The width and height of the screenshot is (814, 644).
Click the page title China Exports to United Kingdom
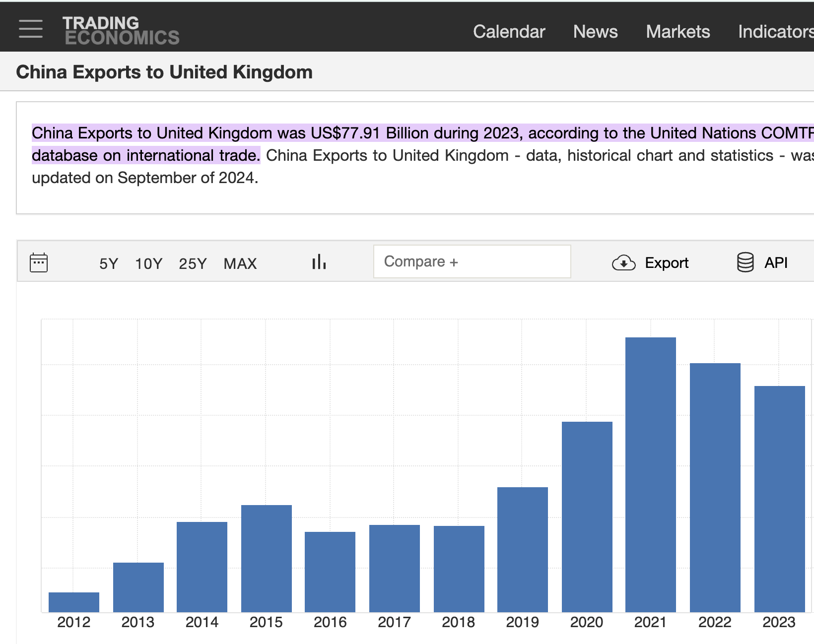(x=164, y=72)
